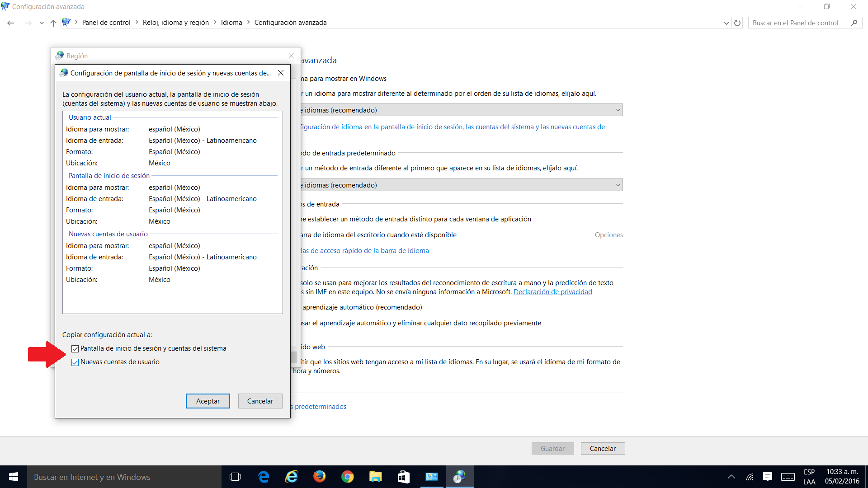
Task: Click Cancelar in the dialog
Action: 260,401
